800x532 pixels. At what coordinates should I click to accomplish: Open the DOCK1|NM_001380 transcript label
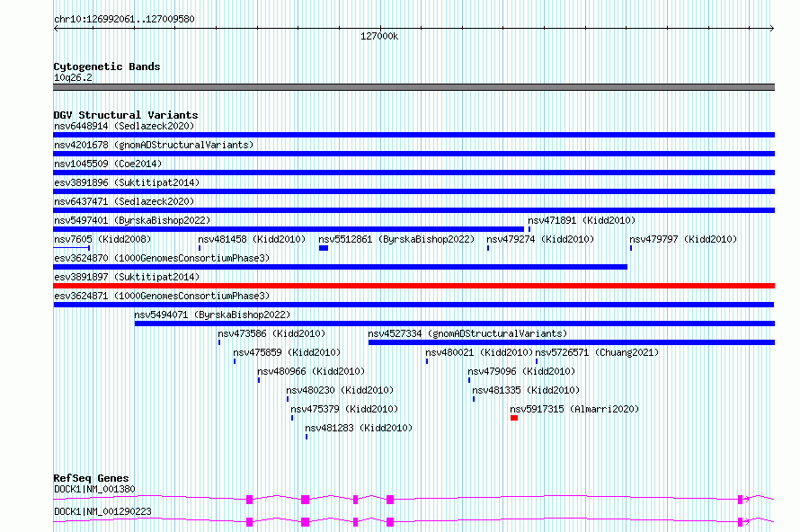(x=95, y=489)
